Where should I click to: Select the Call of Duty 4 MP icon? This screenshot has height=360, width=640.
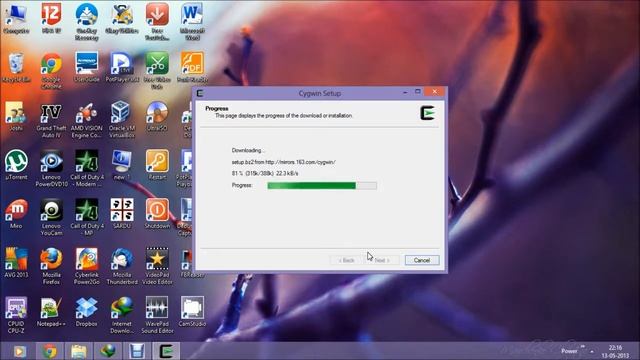[87, 217]
